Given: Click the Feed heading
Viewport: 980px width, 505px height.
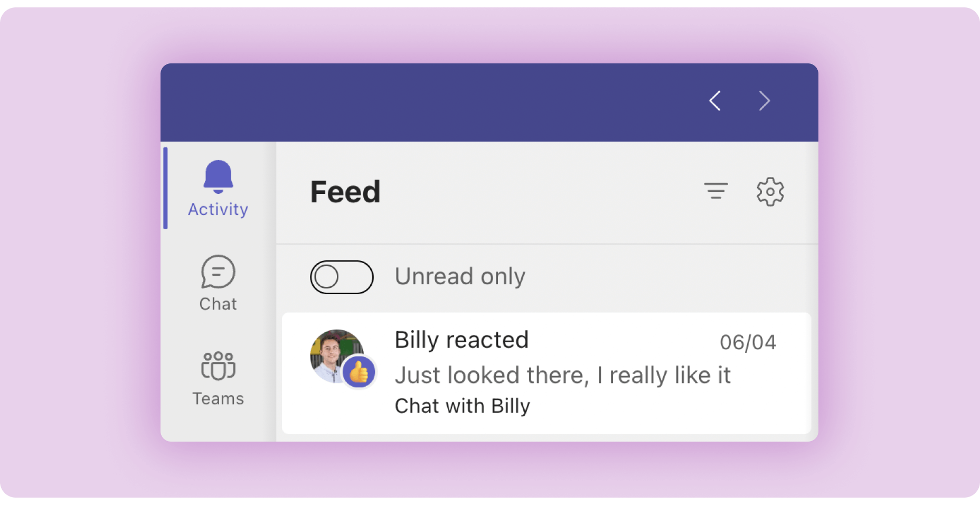Looking at the screenshot, I should coord(345,191).
